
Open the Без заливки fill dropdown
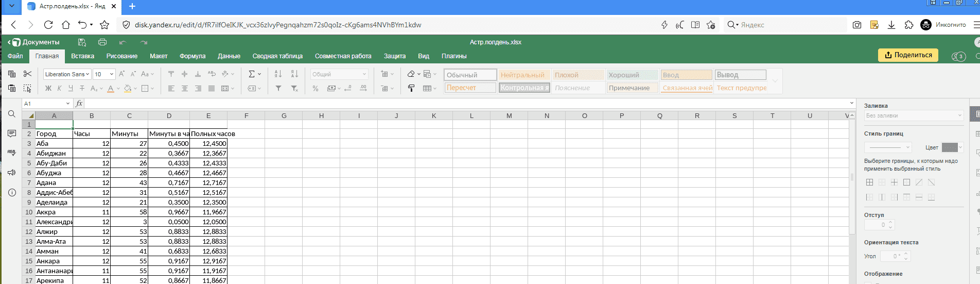913,115
